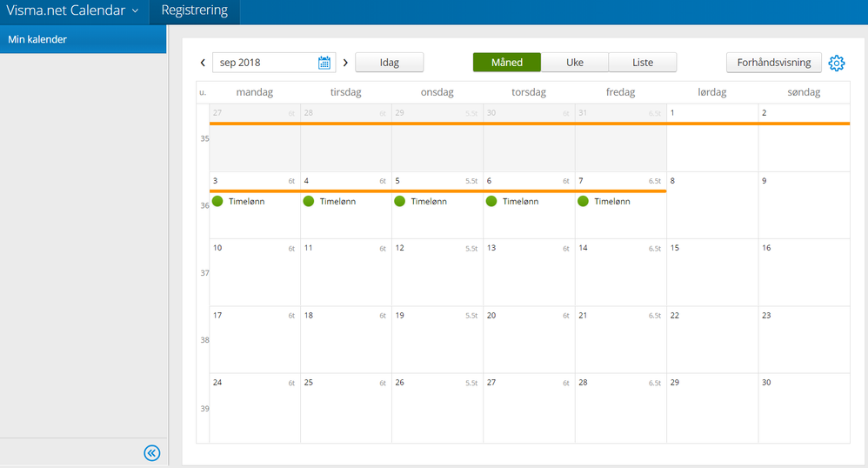Click green Timelønn dot on September 7
This screenshot has height=468, width=868.
(x=583, y=201)
